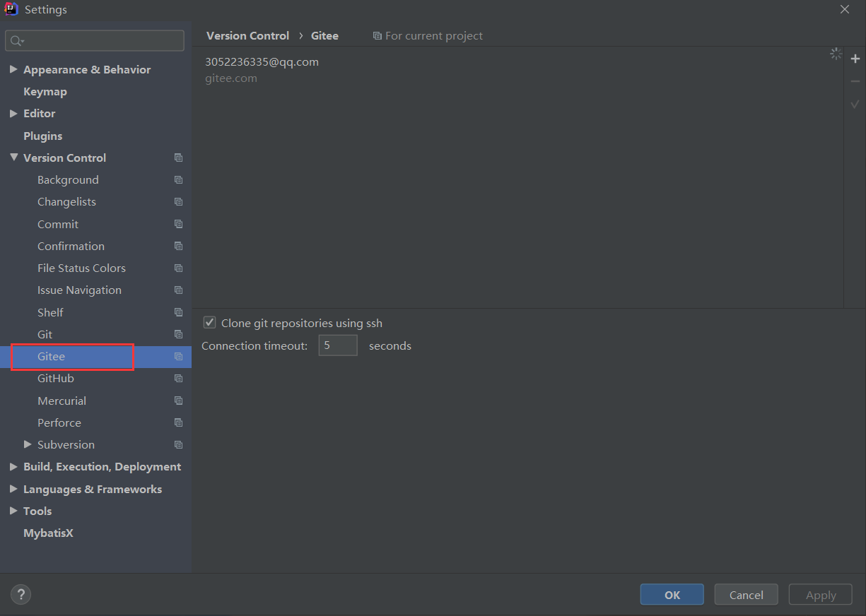
Task: Expand the Subversion node arrow
Action: coord(28,444)
